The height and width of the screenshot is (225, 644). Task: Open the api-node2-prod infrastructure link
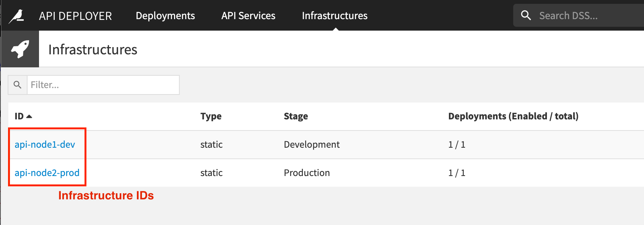pos(47,173)
